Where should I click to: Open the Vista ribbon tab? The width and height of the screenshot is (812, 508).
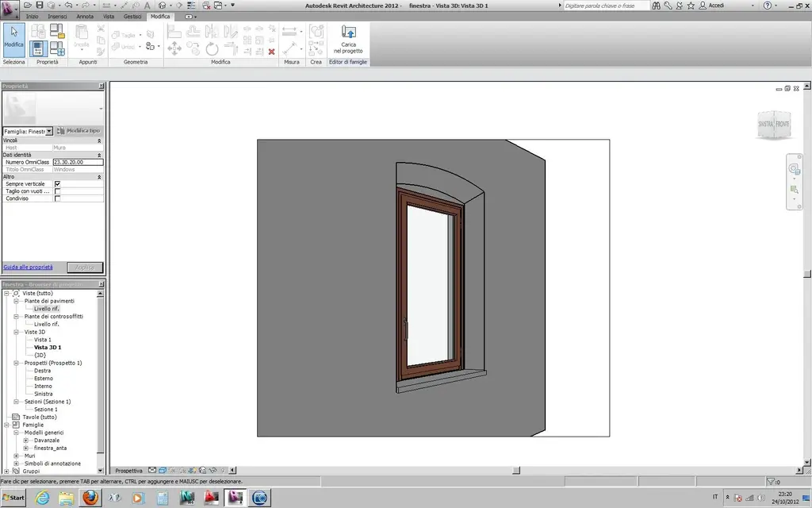pyautogui.click(x=109, y=17)
